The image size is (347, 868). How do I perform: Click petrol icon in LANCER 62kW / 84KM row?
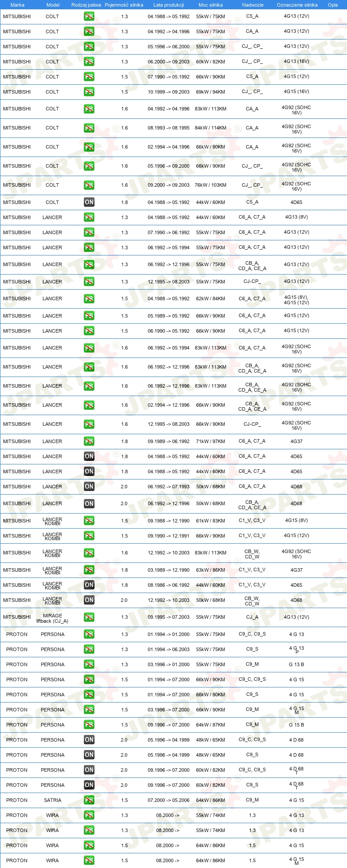[x=89, y=298]
